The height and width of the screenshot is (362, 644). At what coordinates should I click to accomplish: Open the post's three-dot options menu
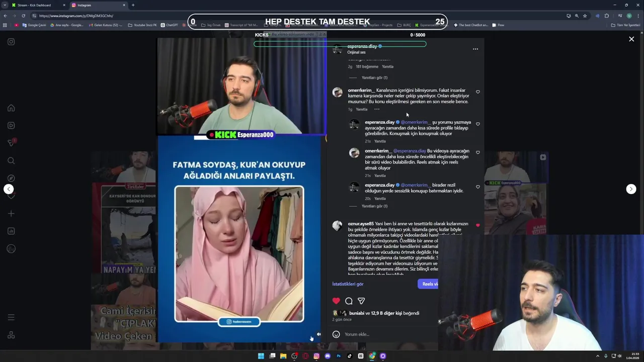(475, 49)
